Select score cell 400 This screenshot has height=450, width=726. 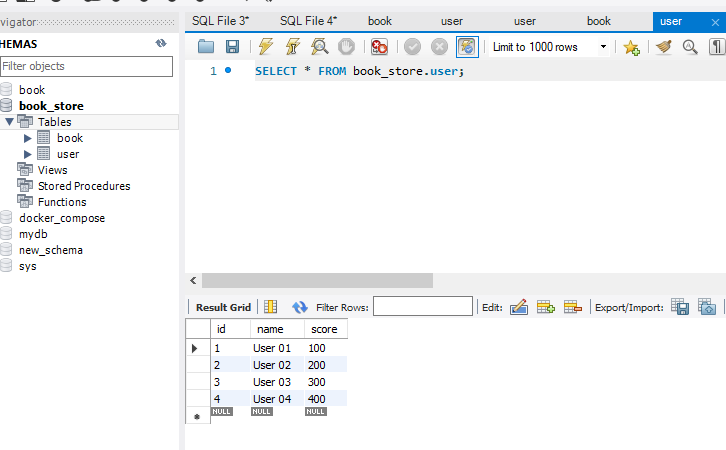click(325, 399)
